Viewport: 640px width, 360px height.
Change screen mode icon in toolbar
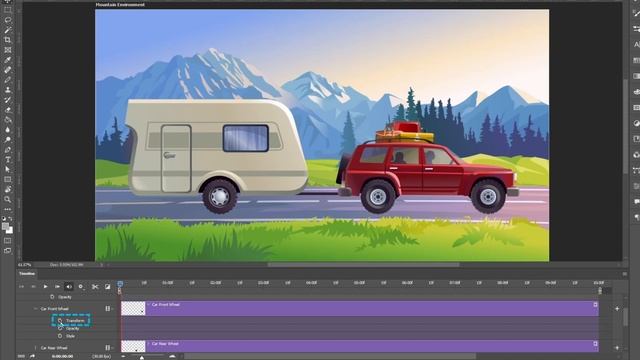pos(7,251)
